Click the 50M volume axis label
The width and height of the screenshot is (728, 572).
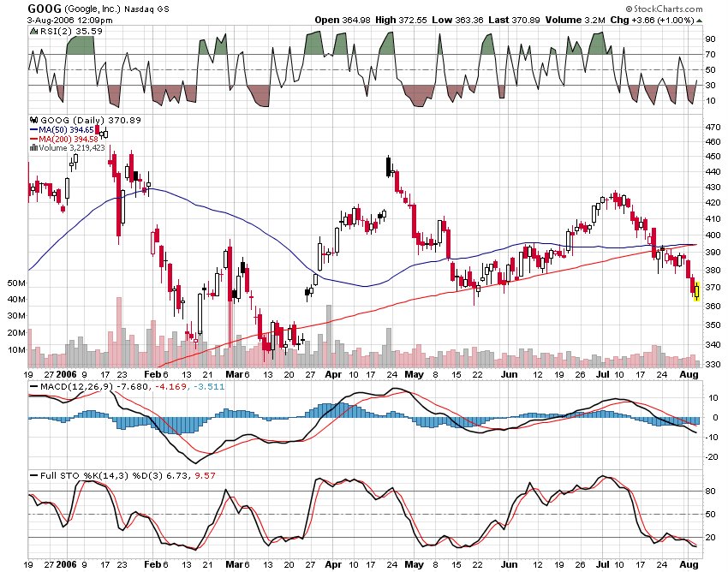[x=16, y=283]
